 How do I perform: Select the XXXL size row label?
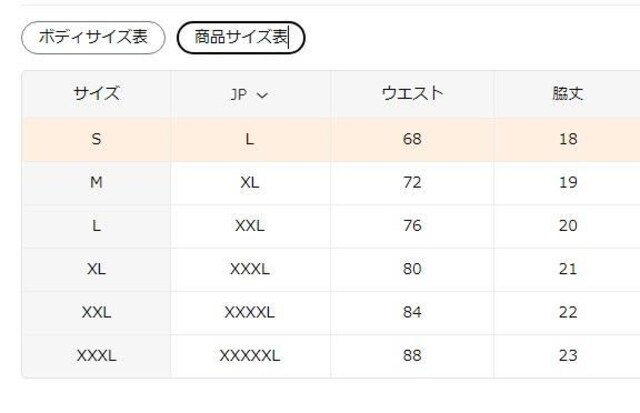[x=96, y=355]
